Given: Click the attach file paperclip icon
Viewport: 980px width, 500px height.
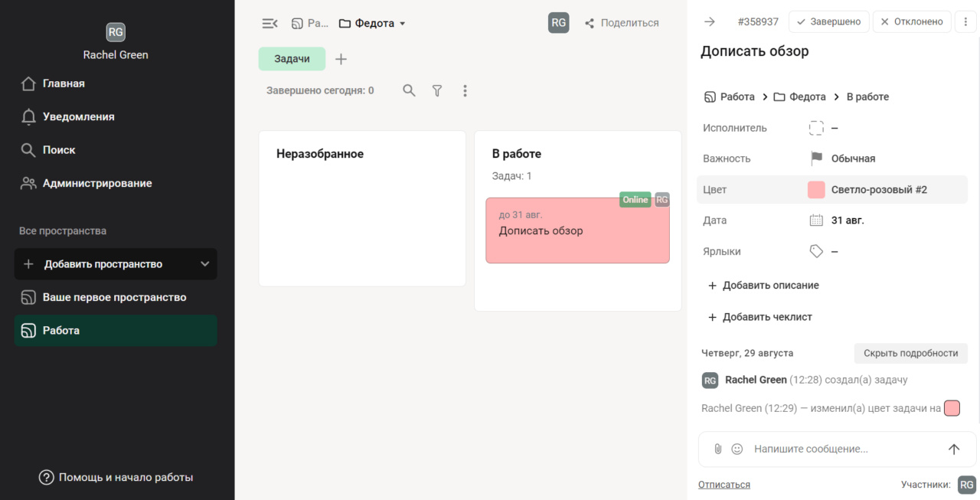Looking at the screenshot, I should (717, 449).
